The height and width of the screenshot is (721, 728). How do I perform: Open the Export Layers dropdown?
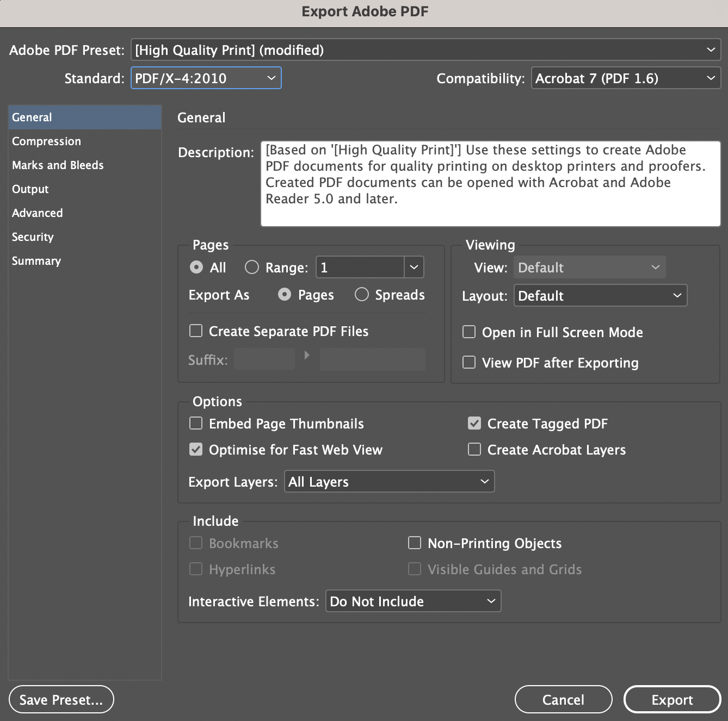click(388, 481)
